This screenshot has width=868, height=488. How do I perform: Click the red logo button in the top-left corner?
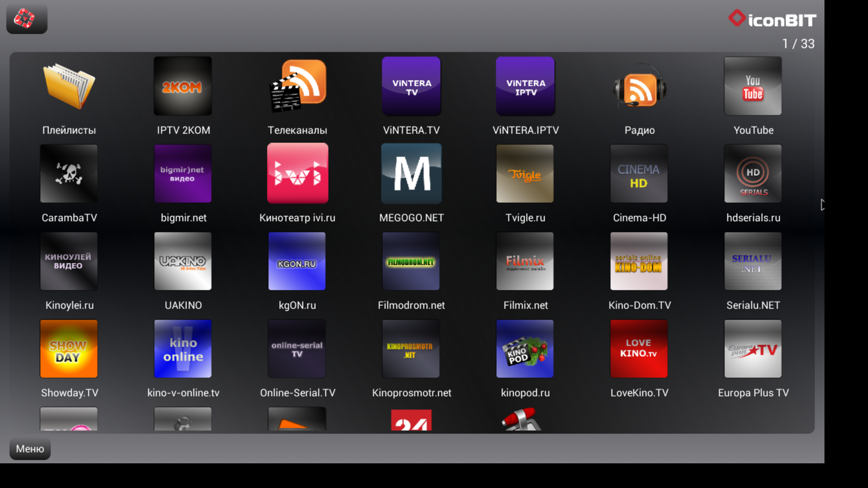pos(27,19)
